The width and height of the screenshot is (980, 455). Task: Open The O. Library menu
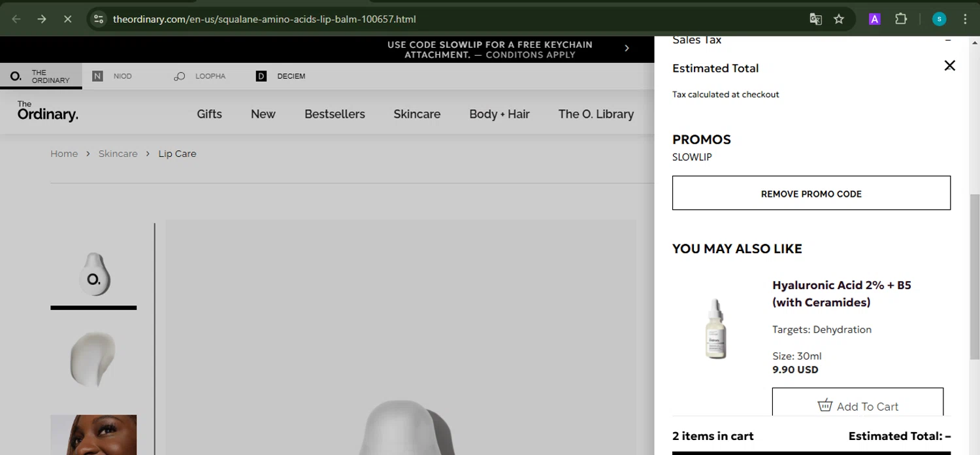596,114
